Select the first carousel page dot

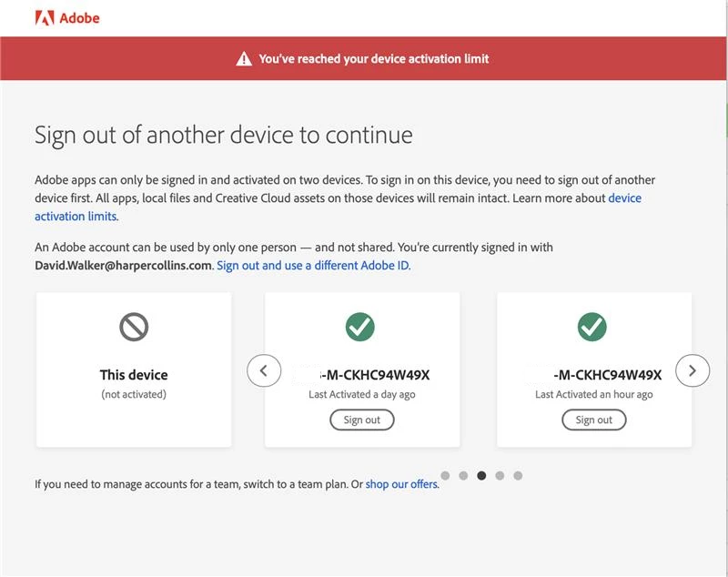click(x=445, y=475)
